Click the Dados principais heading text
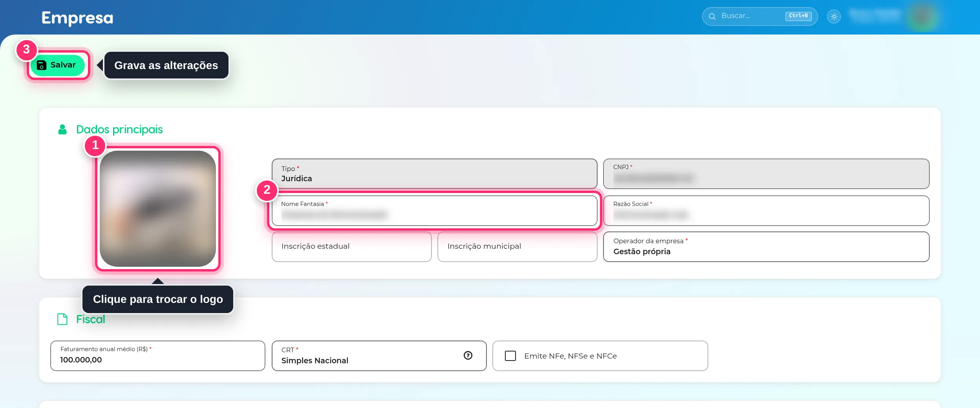This screenshot has width=980, height=408. click(119, 129)
